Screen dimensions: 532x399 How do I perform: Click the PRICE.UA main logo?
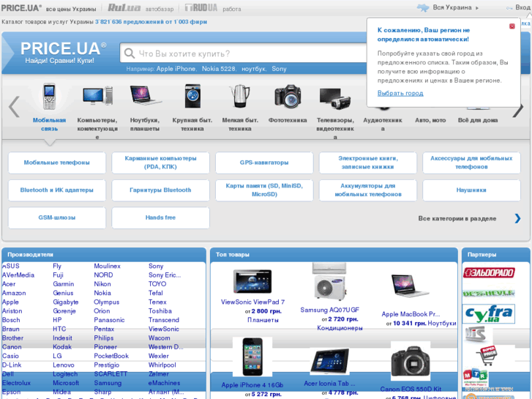tap(63, 52)
